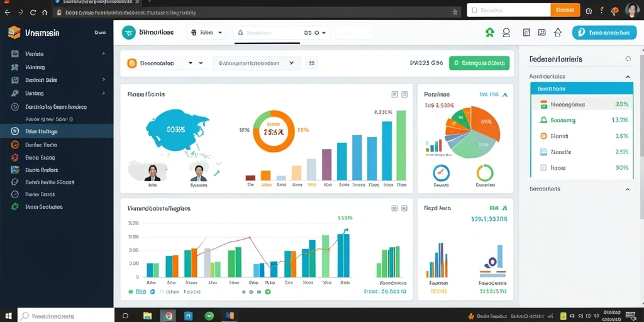
Task: Reload the page with the refresh icon
Action: (33, 13)
